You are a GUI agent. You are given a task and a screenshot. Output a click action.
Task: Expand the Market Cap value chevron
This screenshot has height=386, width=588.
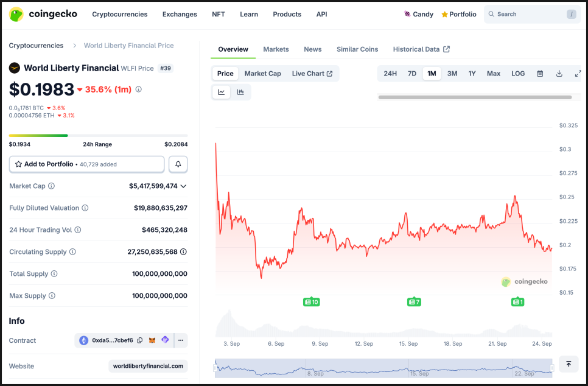(183, 186)
